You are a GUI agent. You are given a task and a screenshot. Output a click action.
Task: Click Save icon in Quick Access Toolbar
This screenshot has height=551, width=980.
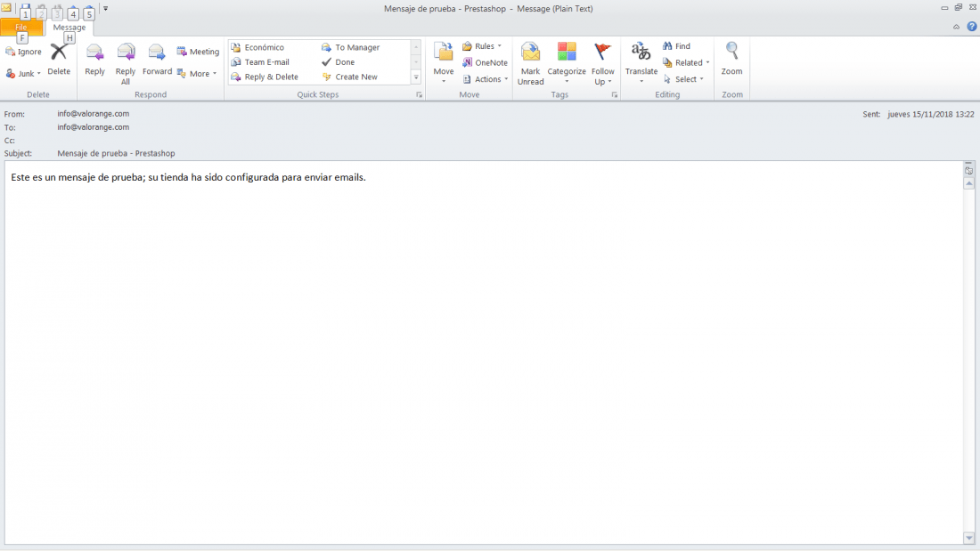point(25,12)
